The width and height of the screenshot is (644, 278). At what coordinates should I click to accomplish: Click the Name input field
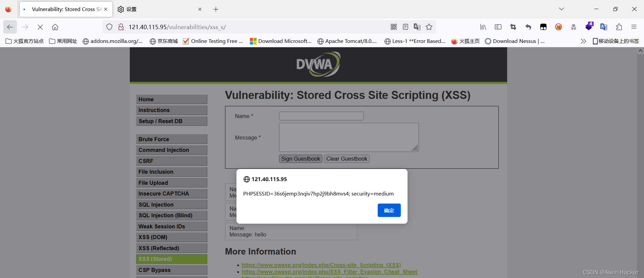tap(321, 116)
